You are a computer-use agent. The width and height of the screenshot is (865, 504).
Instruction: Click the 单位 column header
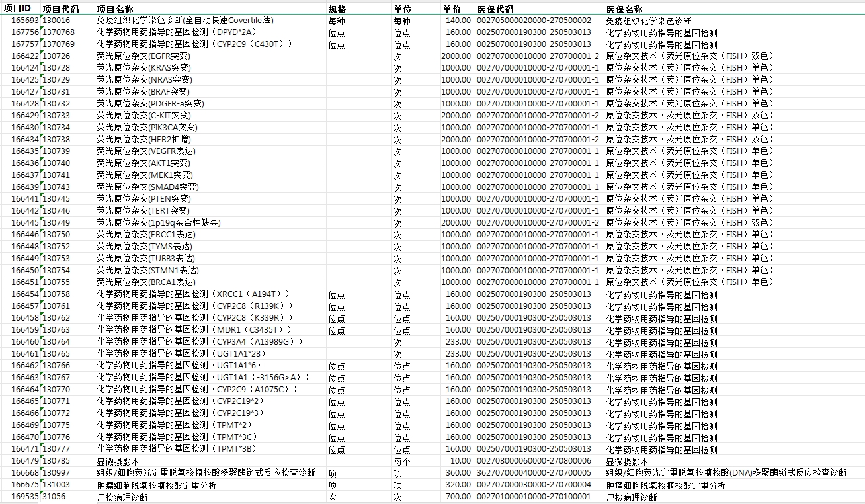click(x=403, y=9)
